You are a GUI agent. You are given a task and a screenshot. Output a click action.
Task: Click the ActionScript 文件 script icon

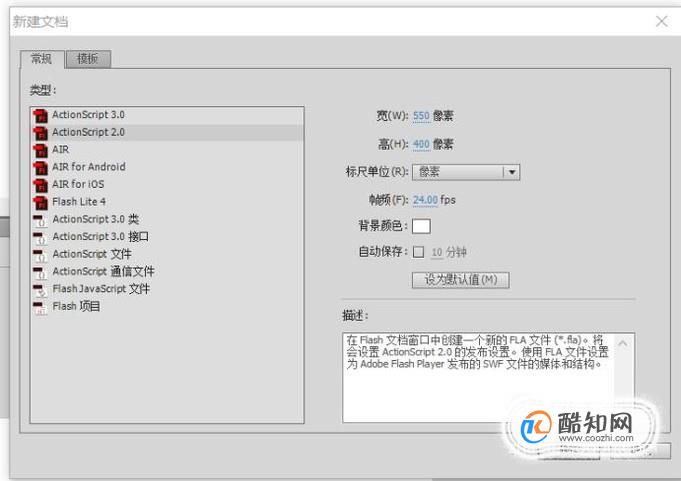[40, 255]
